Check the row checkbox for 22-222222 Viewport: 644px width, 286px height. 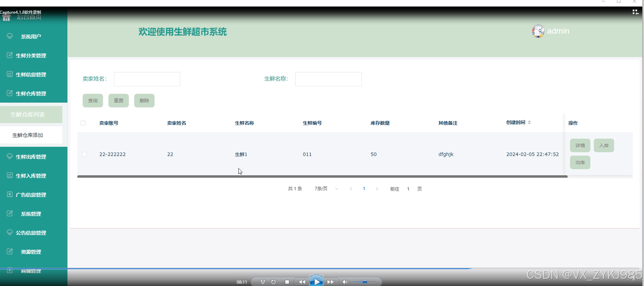coord(84,154)
